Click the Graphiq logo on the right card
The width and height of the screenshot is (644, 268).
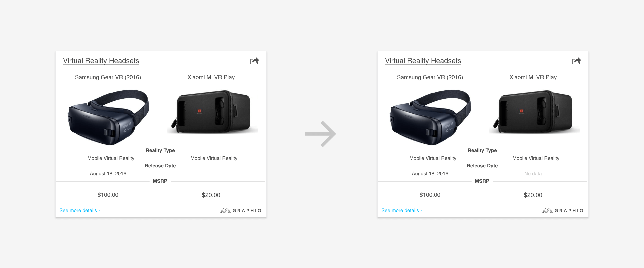click(563, 210)
